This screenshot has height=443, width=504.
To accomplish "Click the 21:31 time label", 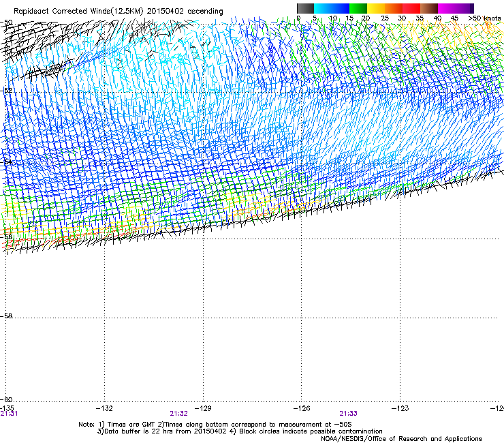I will [x=9, y=414].
